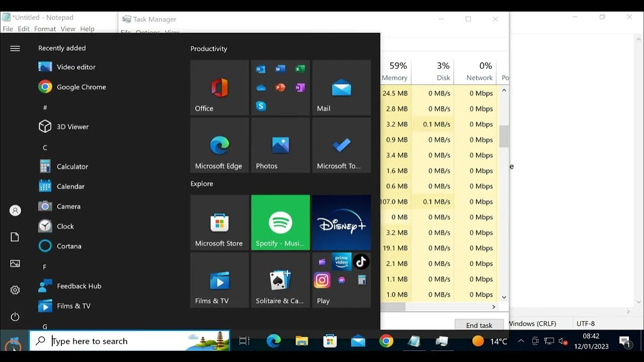Launch Camera app
The width and height of the screenshot is (644, 362).
pos(59,206)
